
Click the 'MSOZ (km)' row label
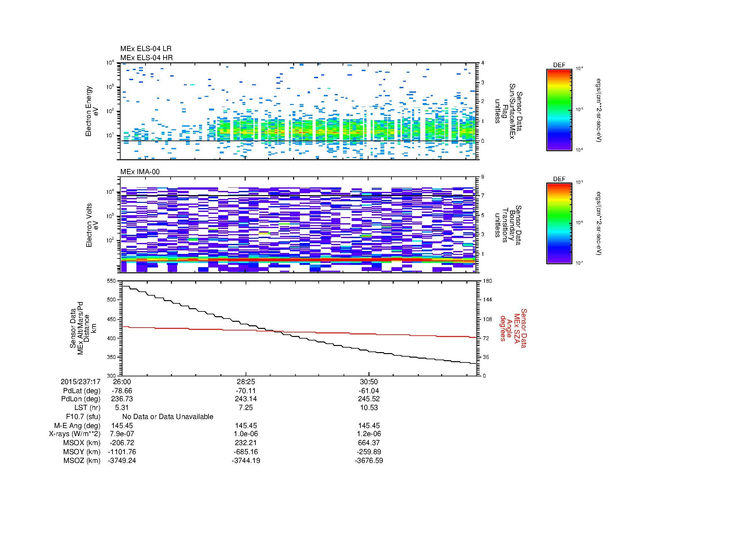[82, 461]
